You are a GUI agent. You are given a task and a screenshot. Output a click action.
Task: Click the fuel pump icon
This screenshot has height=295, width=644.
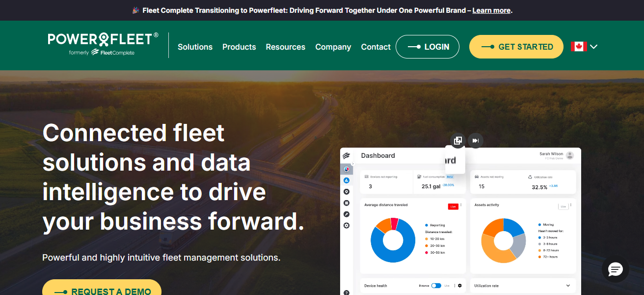click(x=419, y=177)
